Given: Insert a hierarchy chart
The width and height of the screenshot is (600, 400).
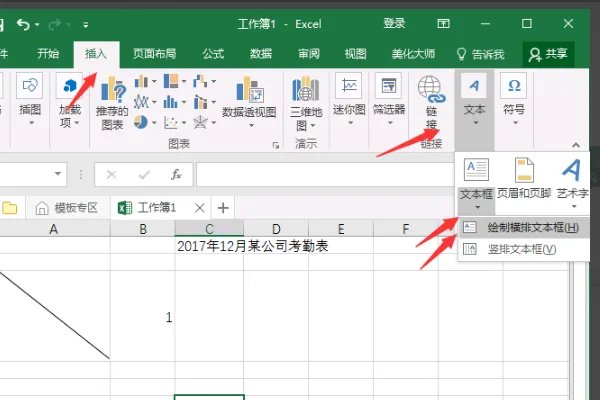Looking at the screenshot, I should (x=171, y=81).
